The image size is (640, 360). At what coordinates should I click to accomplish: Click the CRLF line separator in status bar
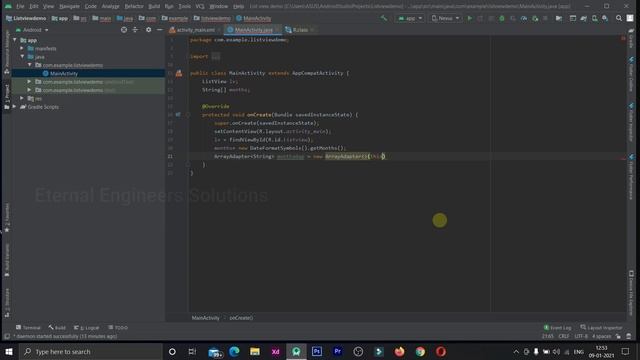click(x=564, y=336)
